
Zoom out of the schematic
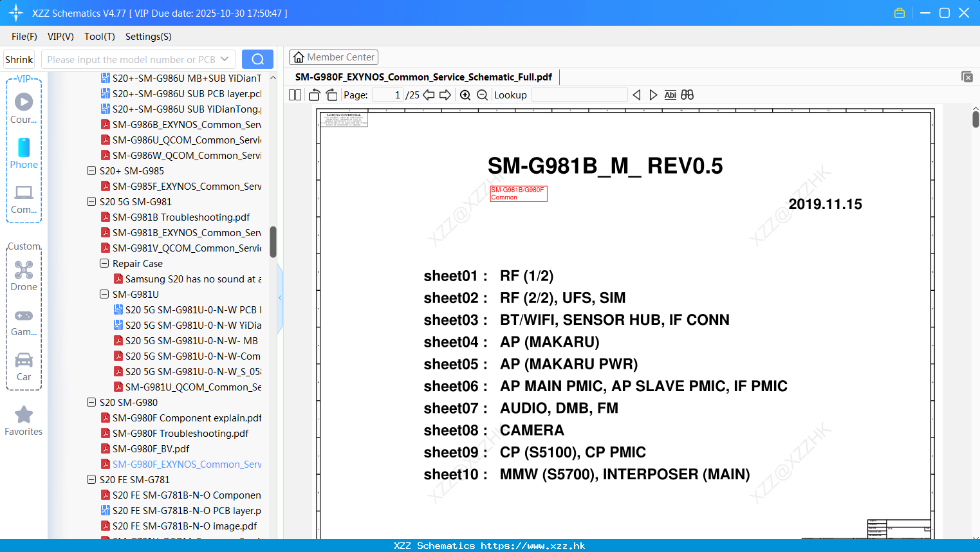click(x=482, y=95)
